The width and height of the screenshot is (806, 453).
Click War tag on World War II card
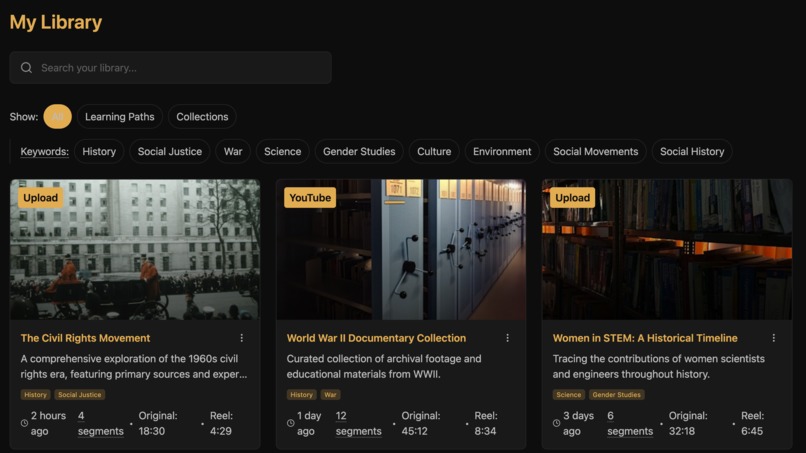click(x=331, y=394)
